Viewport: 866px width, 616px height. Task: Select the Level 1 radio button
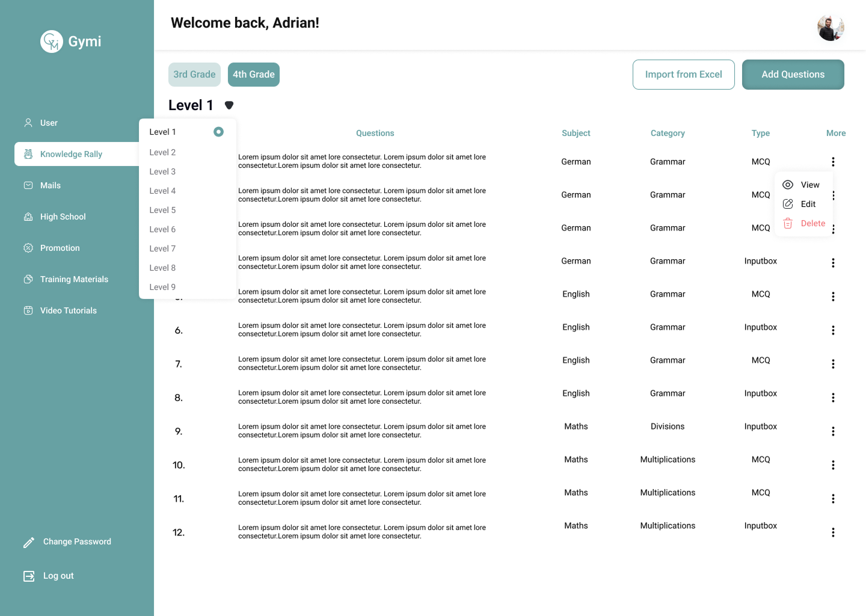218,131
